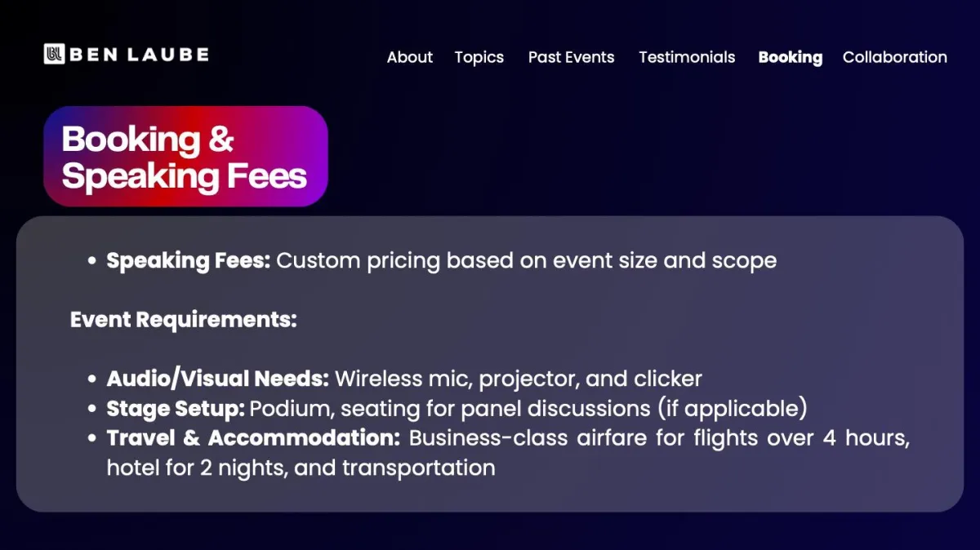Click the bold Speaking Fees label
Viewport: 980px width, 550px height.
[188, 261]
